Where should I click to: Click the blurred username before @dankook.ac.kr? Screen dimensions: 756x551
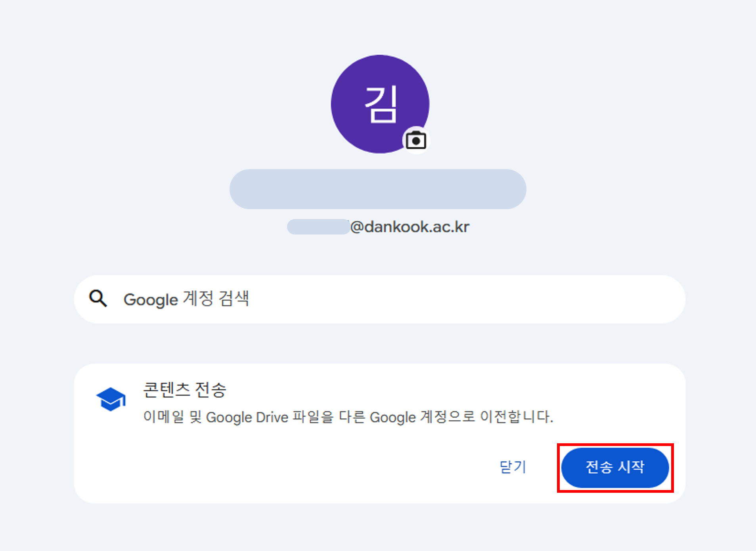(318, 227)
